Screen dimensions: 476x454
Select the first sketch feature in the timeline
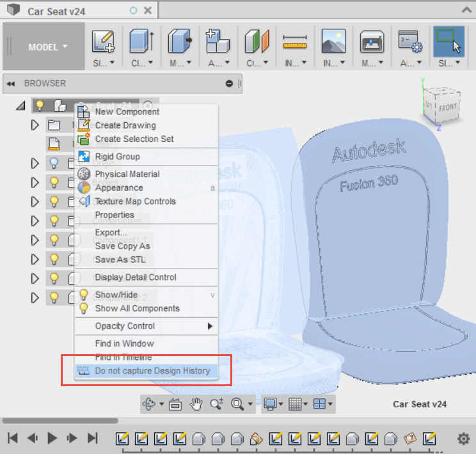[122, 439]
